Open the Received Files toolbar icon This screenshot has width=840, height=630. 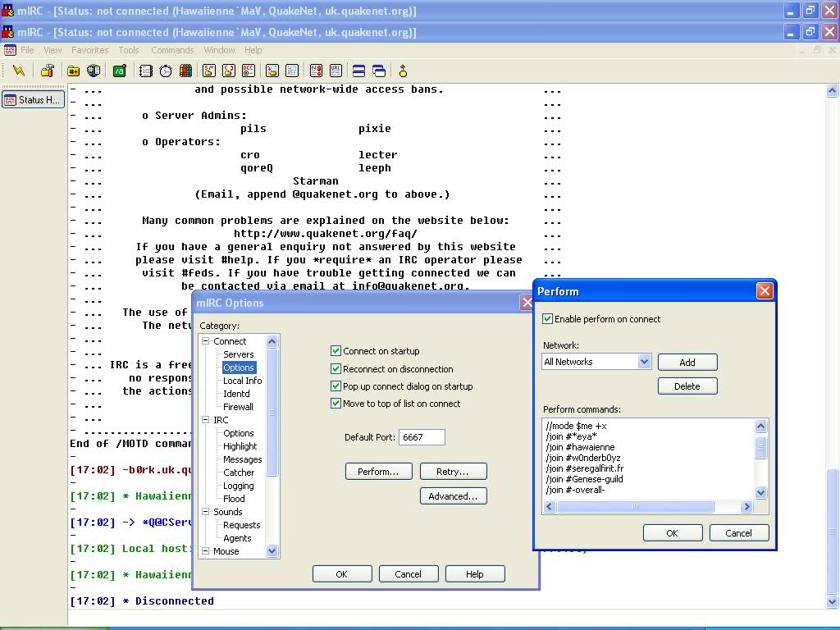[272, 71]
